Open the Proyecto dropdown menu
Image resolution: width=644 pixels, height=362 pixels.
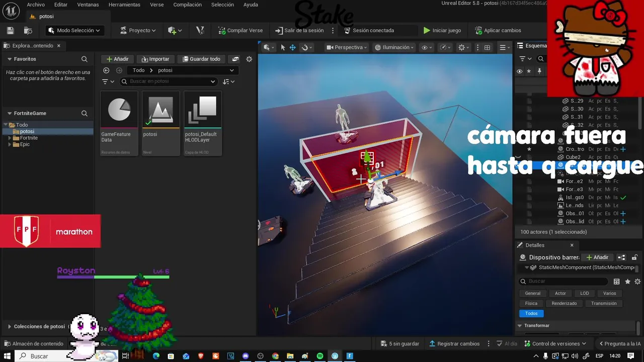tap(137, 30)
